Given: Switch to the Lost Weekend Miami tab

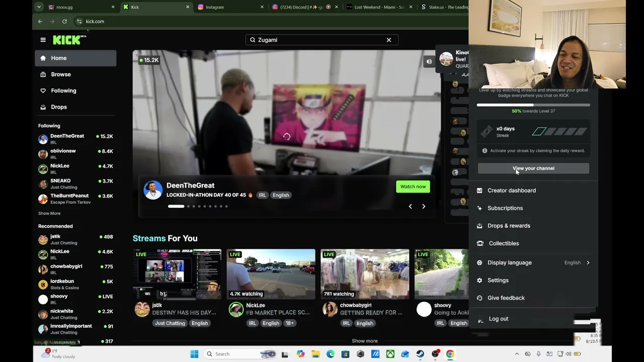Looking at the screenshot, I should pyautogui.click(x=378, y=7).
